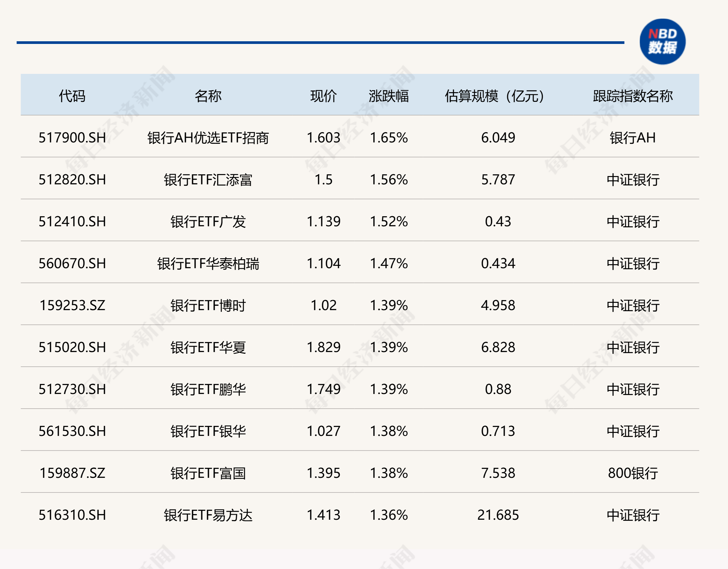
Task: Click code 159887.SZ
Action: 72,473
